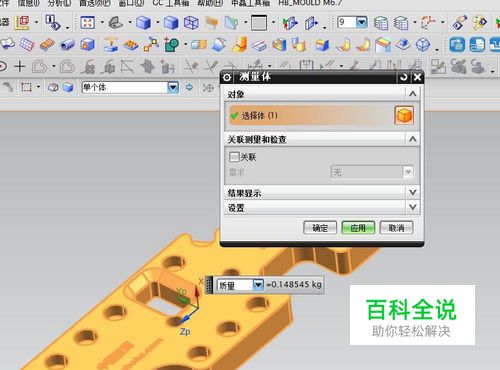
Task: Click the tube feature icon
Action: coord(67,45)
